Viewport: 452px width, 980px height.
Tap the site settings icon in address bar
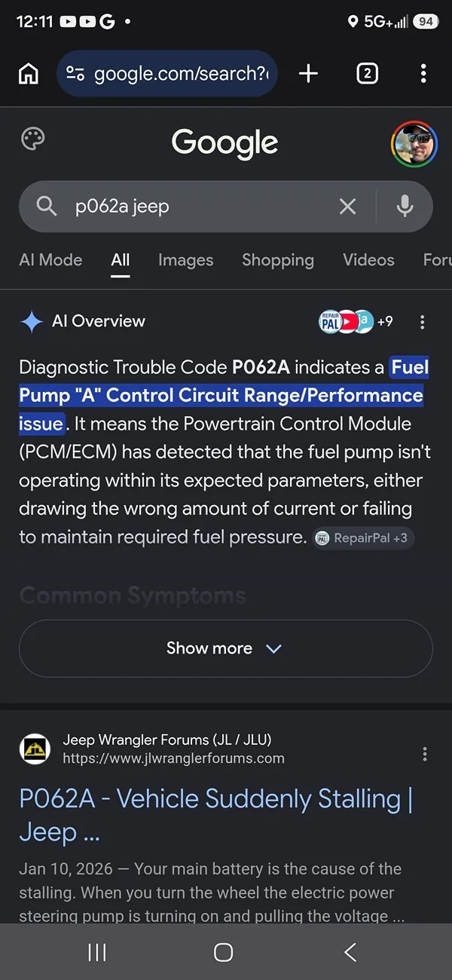[x=75, y=74]
